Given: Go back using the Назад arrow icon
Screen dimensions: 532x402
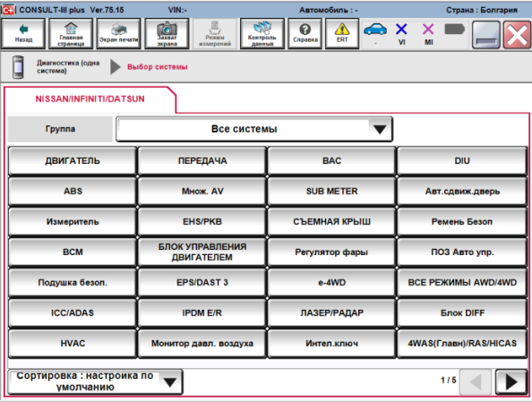Looking at the screenshot, I should 23,34.
